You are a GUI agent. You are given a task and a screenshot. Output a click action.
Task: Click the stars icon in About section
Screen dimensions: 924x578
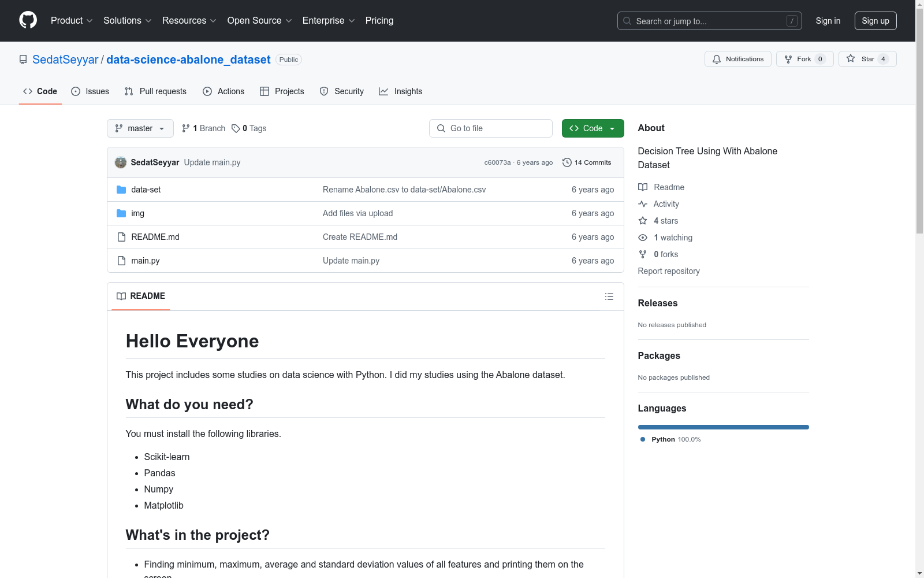(x=643, y=221)
